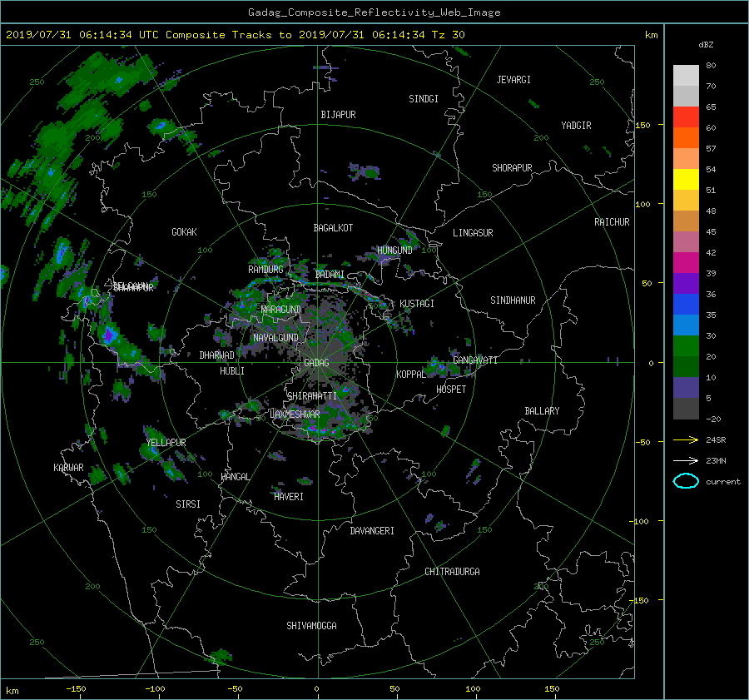Click the BAGALKOT city label
749x700 pixels.
[333, 228]
